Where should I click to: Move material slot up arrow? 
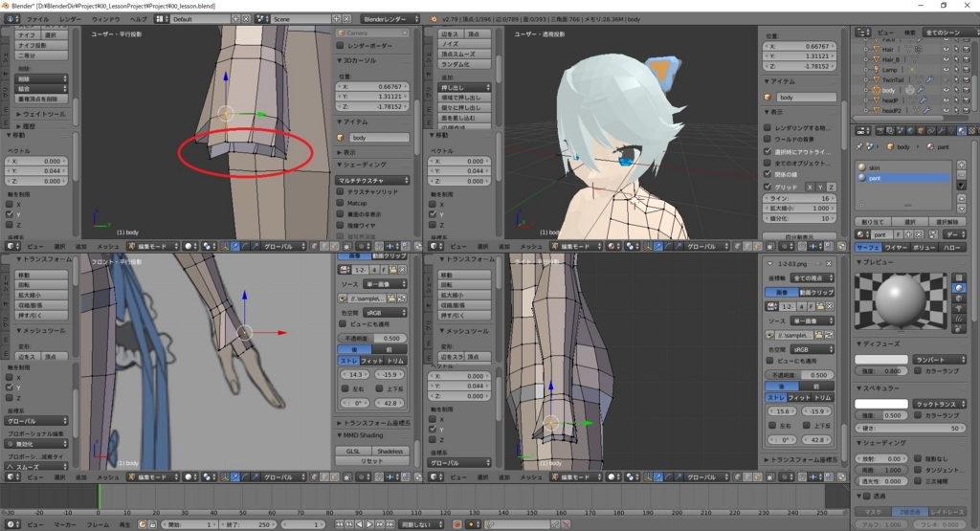961,199
